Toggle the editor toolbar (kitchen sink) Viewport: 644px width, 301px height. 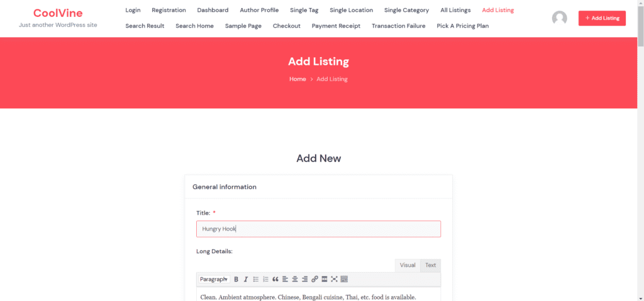[344, 279]
